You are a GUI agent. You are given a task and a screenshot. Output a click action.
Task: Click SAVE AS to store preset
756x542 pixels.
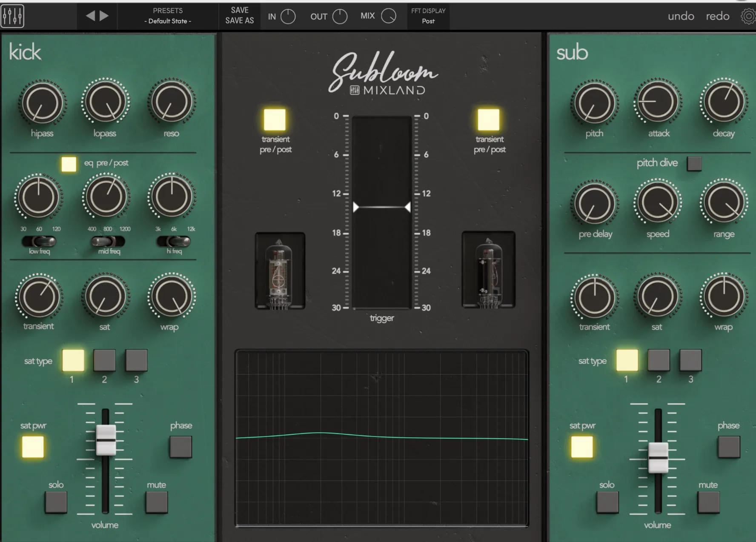(239, 20)
